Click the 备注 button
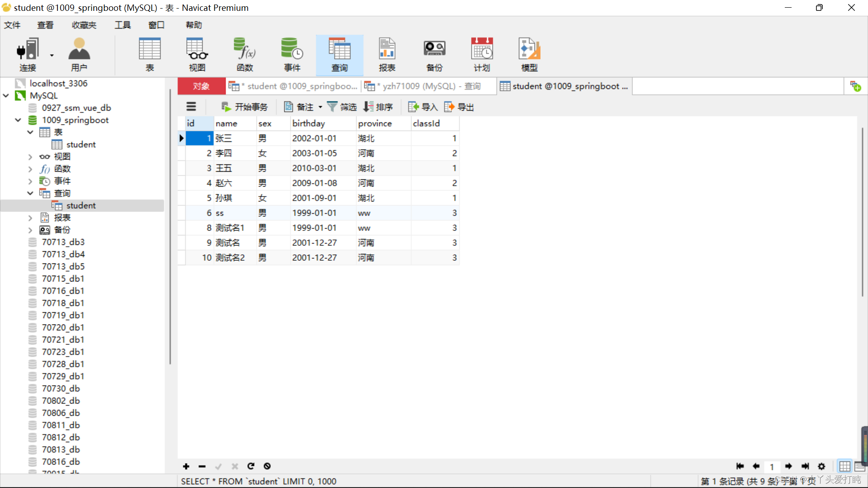 coord(299,107)
